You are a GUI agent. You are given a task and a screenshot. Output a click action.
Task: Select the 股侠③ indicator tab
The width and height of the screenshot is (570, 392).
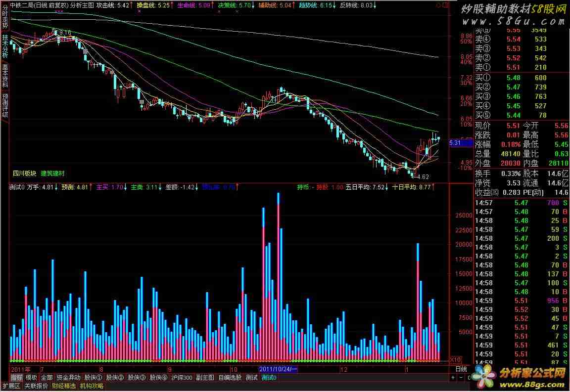pyautogui.click(x=137, y=378)
